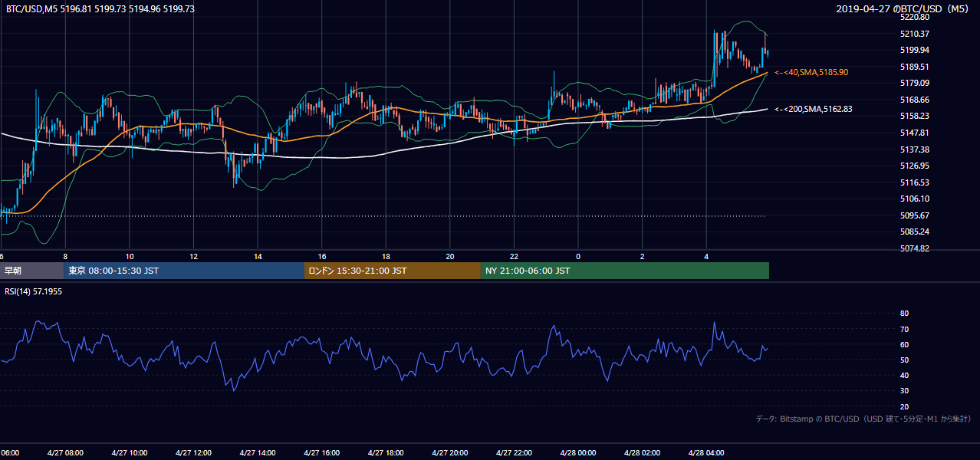Click hour tick 22 under price chart
The image size is (980, 460).
click(x=514, y=257)
